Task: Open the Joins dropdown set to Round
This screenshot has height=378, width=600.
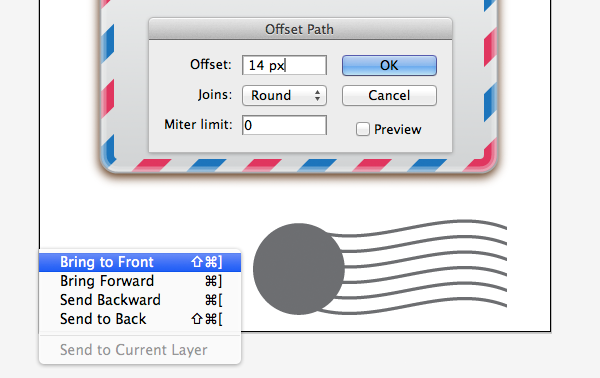Action: (284, 95)
